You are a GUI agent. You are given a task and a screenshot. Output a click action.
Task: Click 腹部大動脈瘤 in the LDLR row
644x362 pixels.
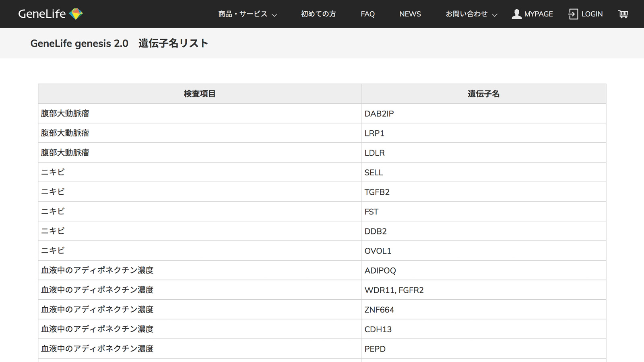pyautogui.click(x=65, y=153)
